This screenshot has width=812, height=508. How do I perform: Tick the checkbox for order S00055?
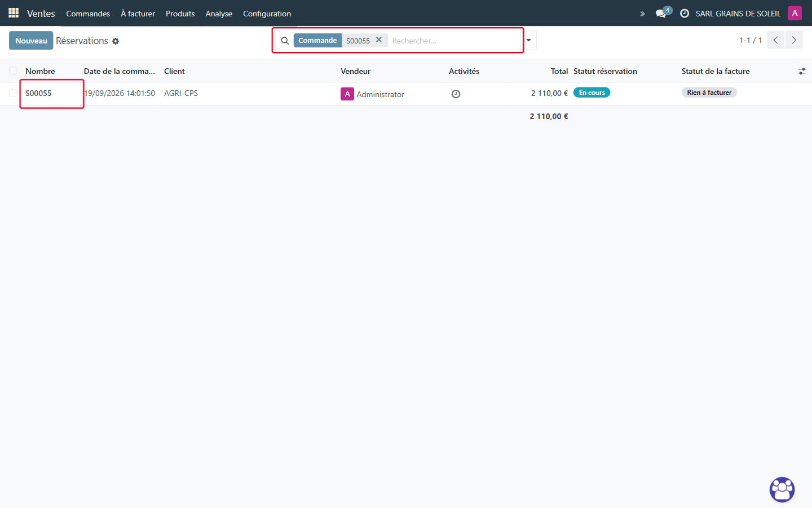[x=13, y=93]
